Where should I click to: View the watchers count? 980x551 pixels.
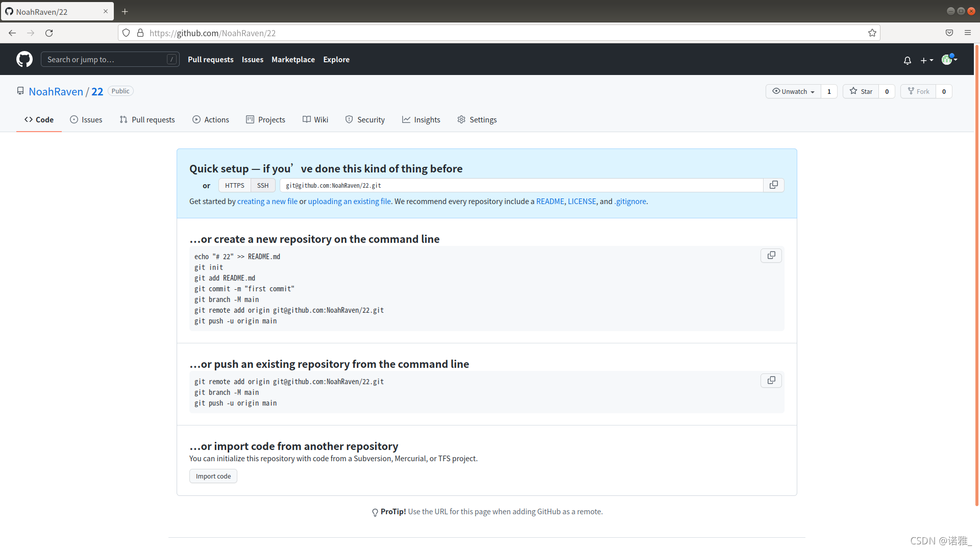pos(829,91)
